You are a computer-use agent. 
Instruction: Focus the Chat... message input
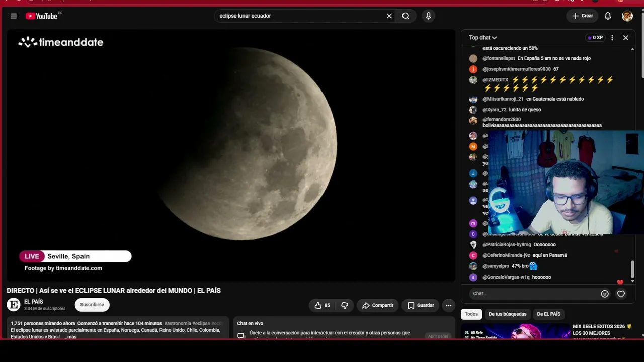pyautogui.click(x=535, y=294)
